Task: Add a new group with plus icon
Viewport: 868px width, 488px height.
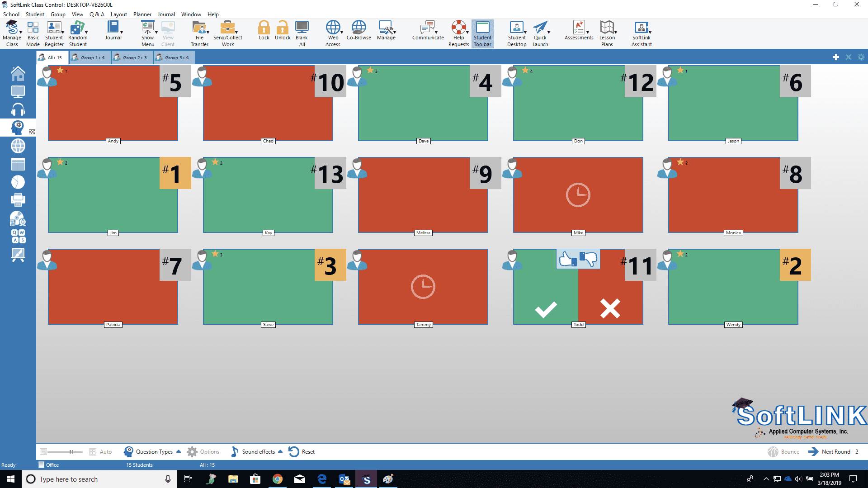Action: [x=835, y=57]
